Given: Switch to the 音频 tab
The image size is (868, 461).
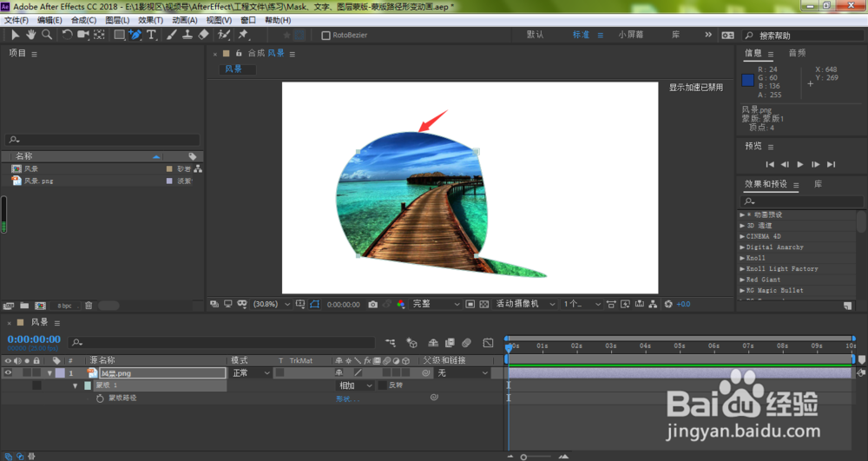Looking at the screenshot, I should click(797, 53).
